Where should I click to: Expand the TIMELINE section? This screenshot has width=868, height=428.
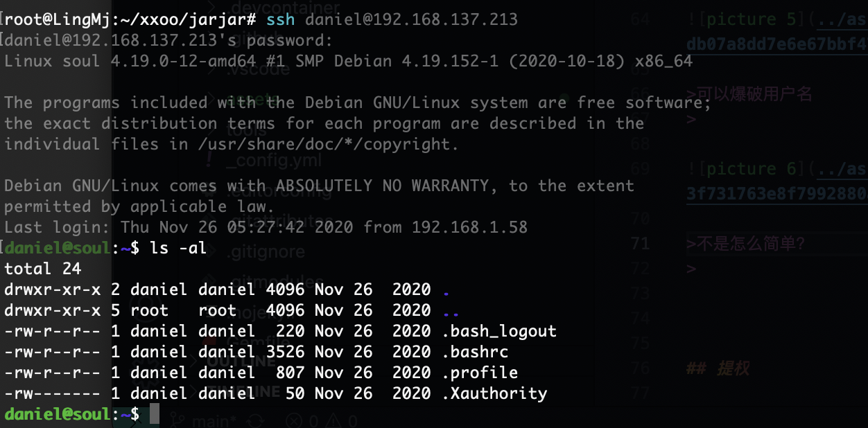point(193,392)
